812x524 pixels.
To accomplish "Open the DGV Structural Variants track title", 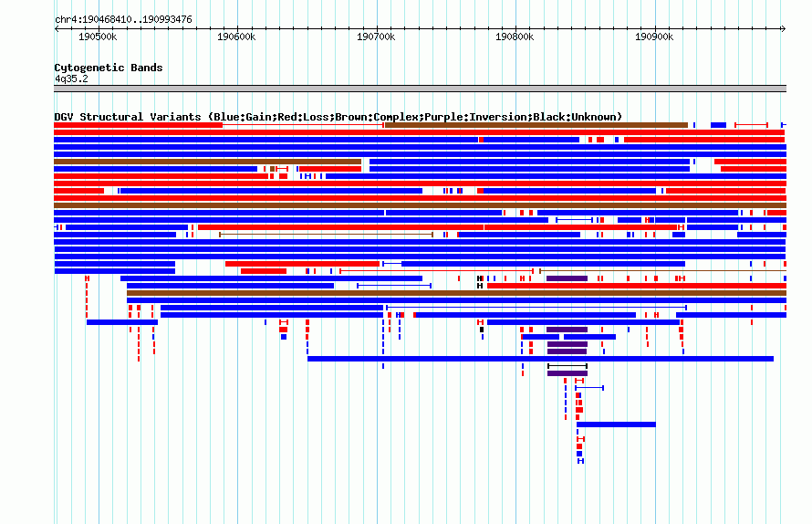I will (x=338, y=117).
